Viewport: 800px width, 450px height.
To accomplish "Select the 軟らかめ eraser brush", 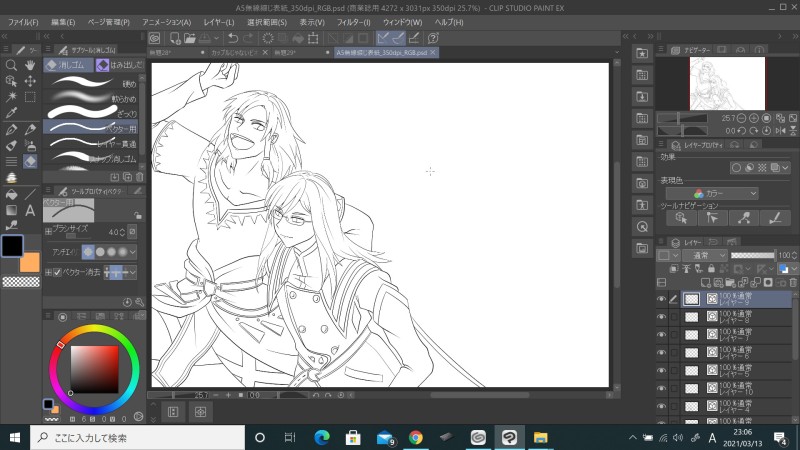I will [x=91, y=97].
